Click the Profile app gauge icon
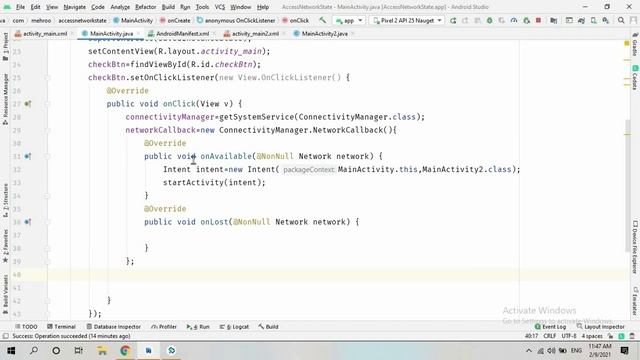 coord(514,20)
